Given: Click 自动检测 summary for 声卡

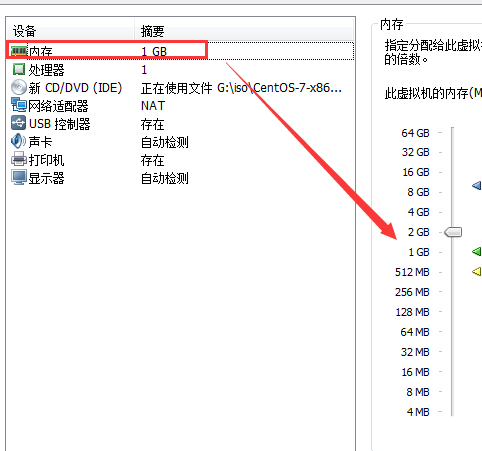Looking at the screenshot, I should [x=165, y=142].
